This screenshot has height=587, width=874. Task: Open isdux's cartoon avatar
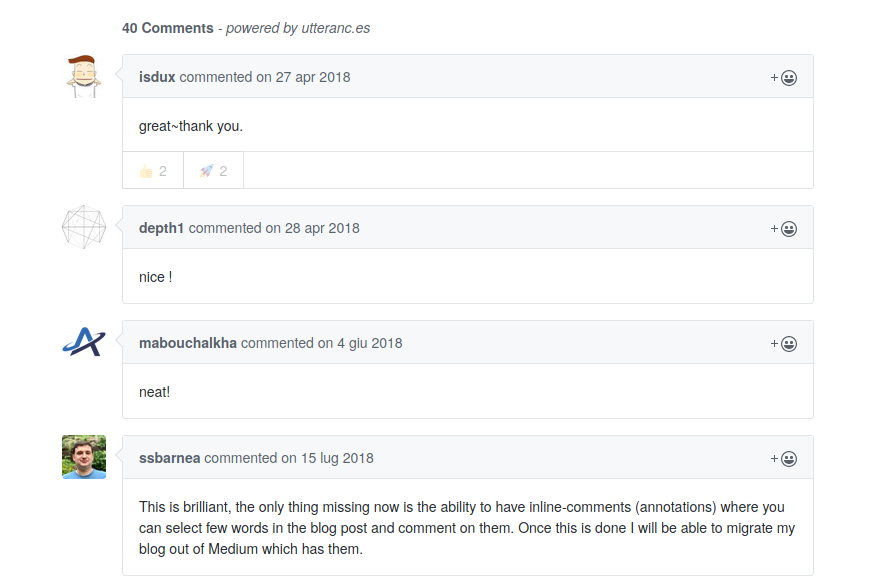(84, 76)
